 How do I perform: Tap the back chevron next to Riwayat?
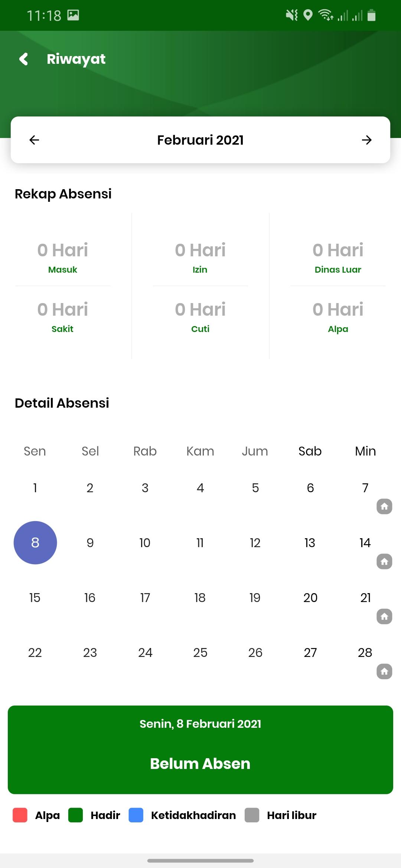24,59
